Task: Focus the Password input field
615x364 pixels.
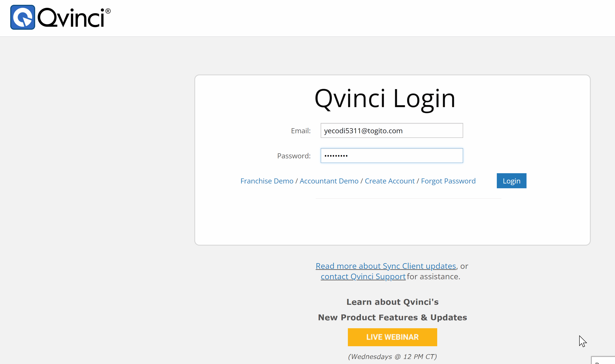Action: 392,155
